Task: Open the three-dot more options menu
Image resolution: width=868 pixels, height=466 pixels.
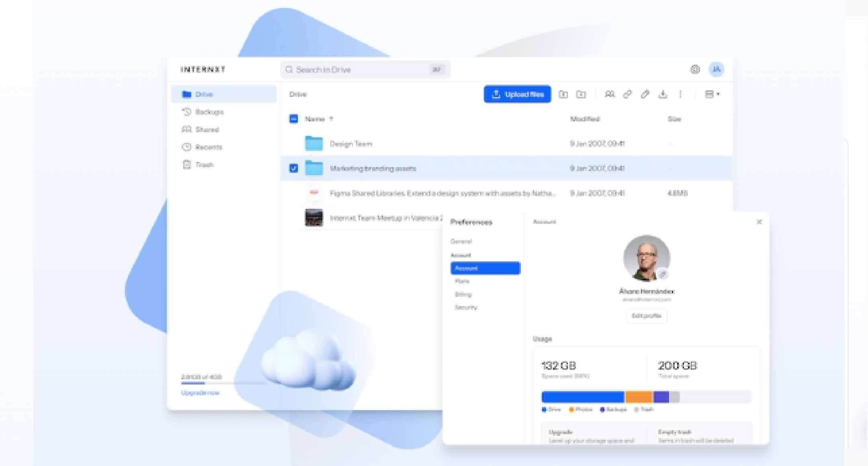Action: click(680, 94)
